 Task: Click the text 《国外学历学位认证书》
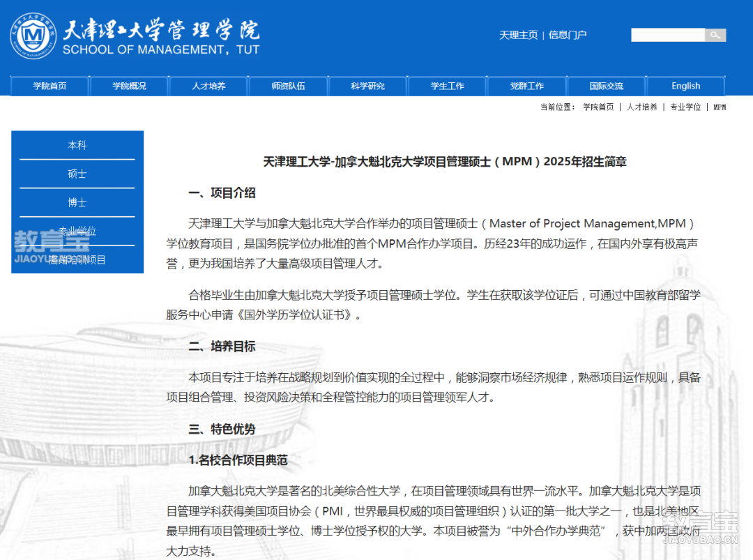click(x=294, y=315)
